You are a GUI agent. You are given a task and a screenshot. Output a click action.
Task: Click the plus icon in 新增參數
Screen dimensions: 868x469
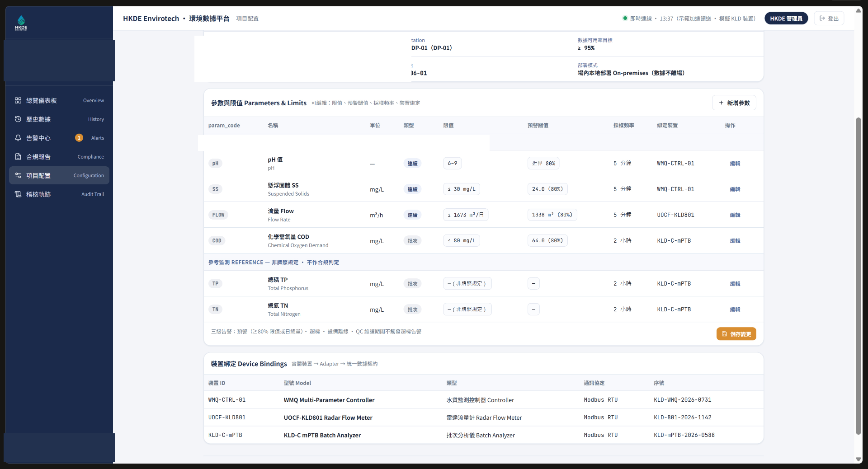[x=721, y=103]
